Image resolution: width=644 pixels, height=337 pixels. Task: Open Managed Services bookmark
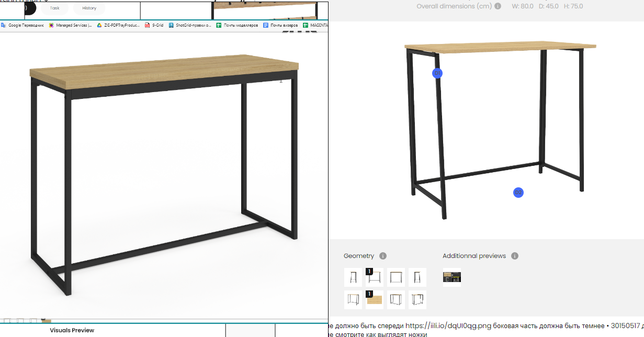71,25
